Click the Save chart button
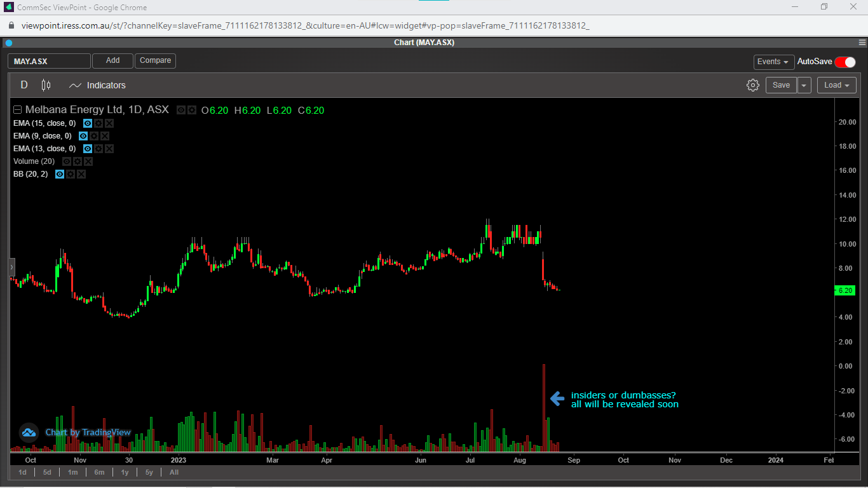This screenshot has height=488, width=868. pos(781,85)
